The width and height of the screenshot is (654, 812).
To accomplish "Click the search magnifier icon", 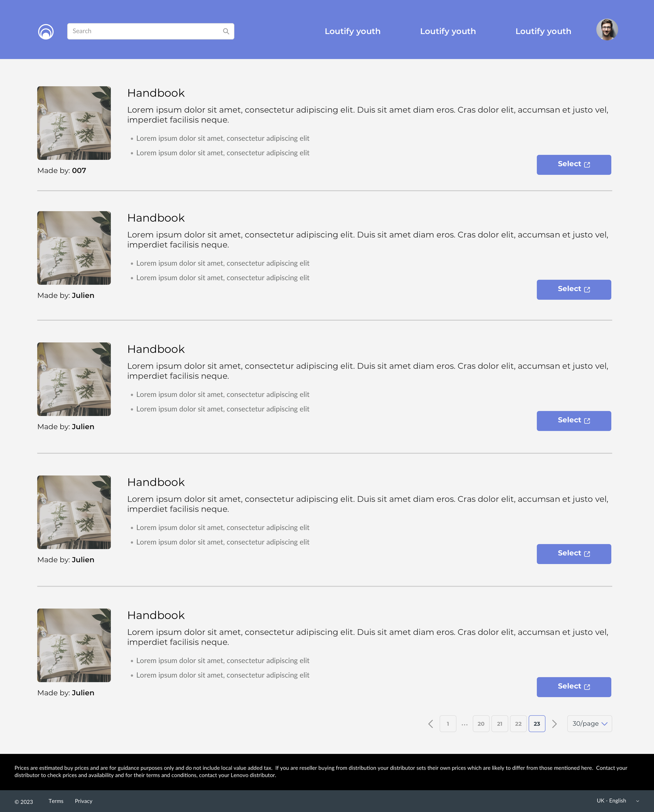I will (226, 31).
